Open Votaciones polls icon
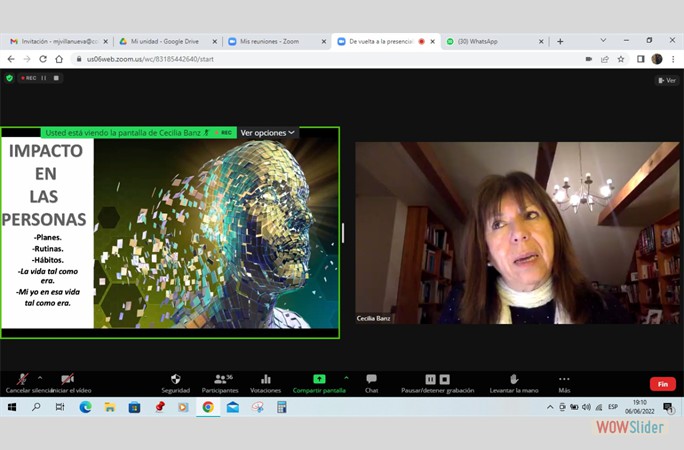684x450 pixels. coord(266,379)
